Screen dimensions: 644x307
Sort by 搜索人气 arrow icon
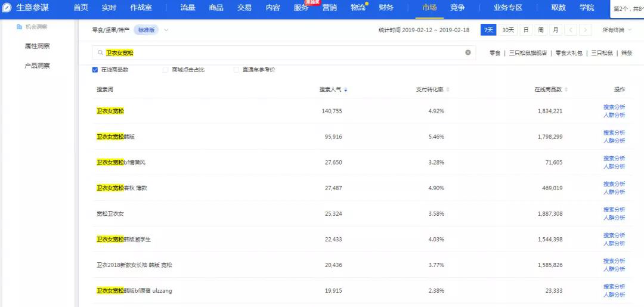tap(346, 90)
